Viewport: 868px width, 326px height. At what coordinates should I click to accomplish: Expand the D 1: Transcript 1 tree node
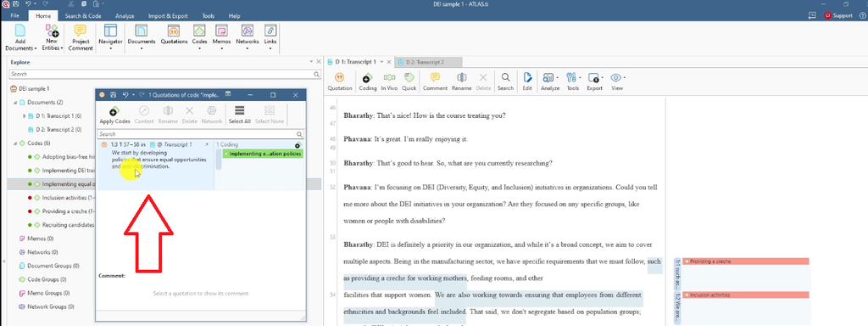click(x=25, y=115)
